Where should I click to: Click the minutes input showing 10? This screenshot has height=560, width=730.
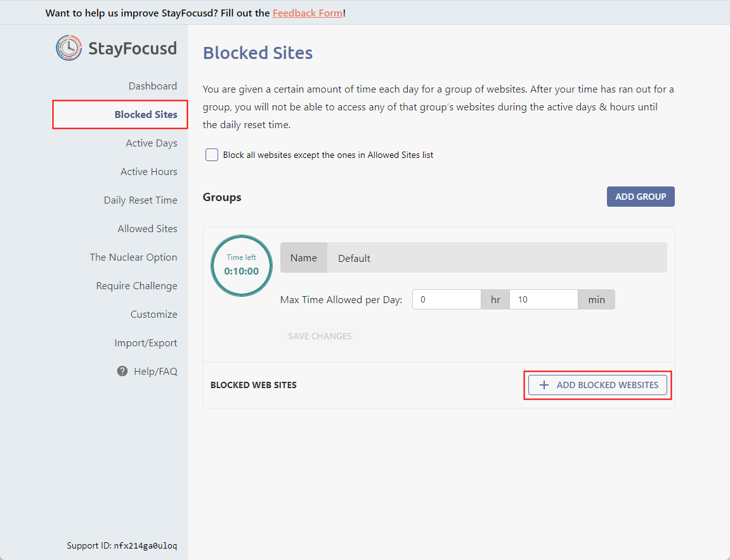544,299
